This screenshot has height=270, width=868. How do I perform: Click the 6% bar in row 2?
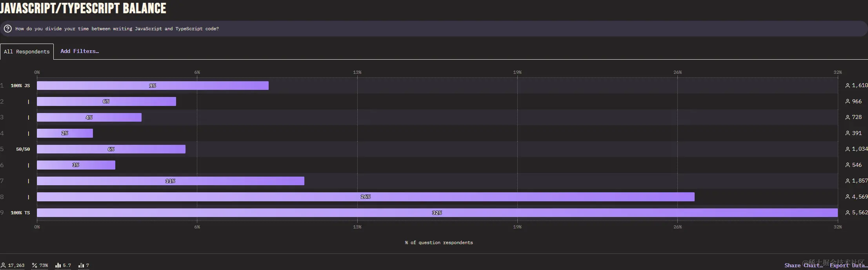coord(106,102)
